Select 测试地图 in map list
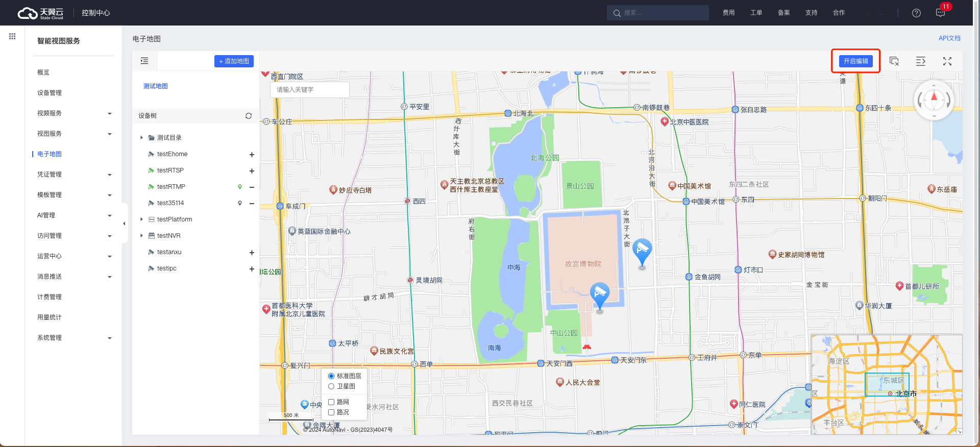980x447 pixels. coord(156,86)
